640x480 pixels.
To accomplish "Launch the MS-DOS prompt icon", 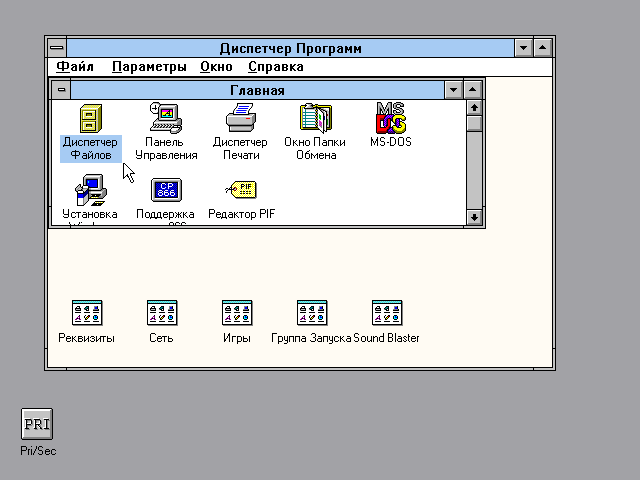I will (x=391, y=118).
